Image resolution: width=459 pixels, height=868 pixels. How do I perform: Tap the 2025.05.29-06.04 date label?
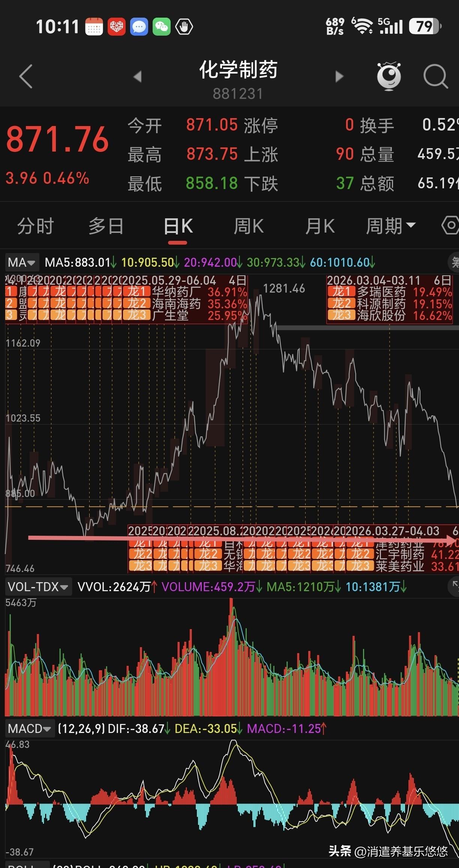(x=169, y=281)
